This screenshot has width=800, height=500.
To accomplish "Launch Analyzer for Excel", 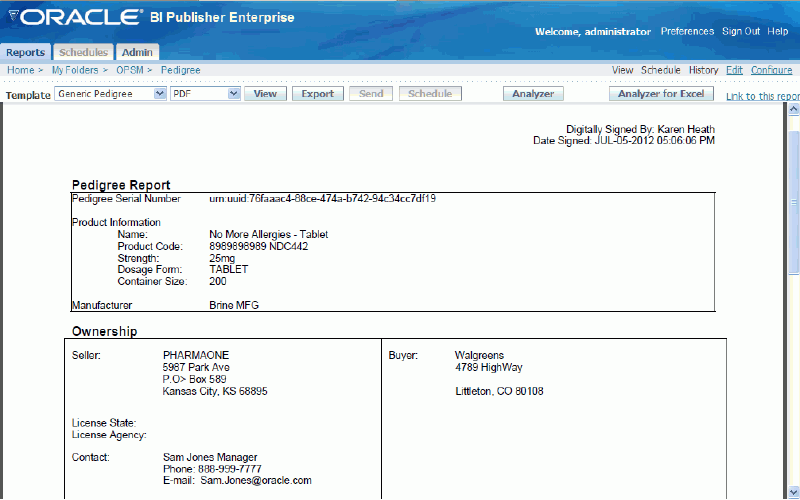I will tap(661, 93).
